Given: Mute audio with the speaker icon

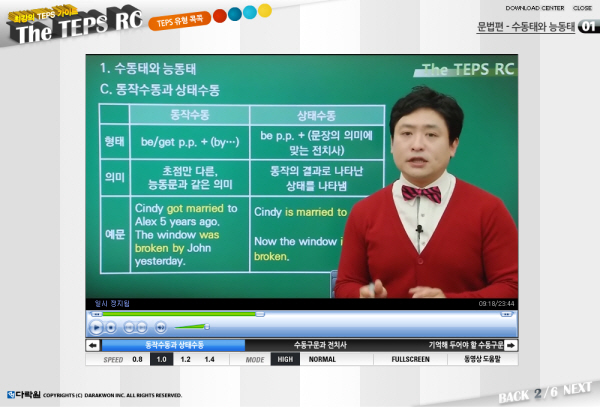Looking at the screenshot, I should click(160, 326).
